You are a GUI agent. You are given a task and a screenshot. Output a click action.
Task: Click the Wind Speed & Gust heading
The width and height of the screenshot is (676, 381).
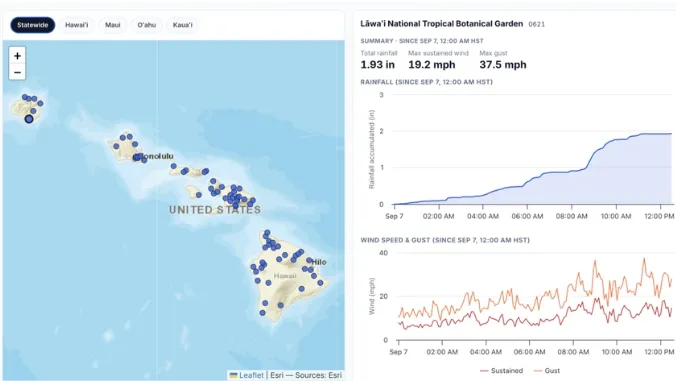pos(445,240)
